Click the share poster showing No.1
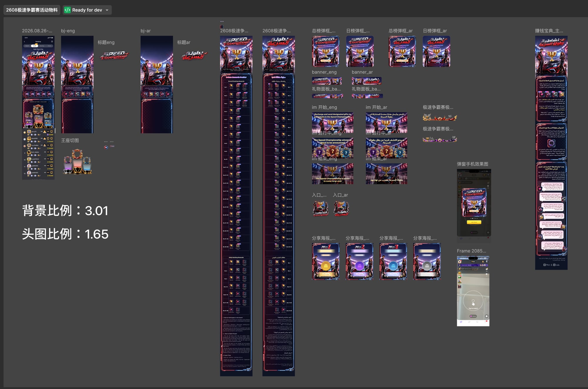 (x=325, y=261)
